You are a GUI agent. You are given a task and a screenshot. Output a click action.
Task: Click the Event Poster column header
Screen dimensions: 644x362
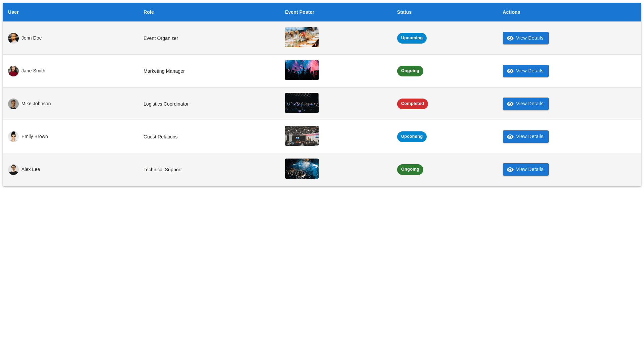click(x=299, y=12)
